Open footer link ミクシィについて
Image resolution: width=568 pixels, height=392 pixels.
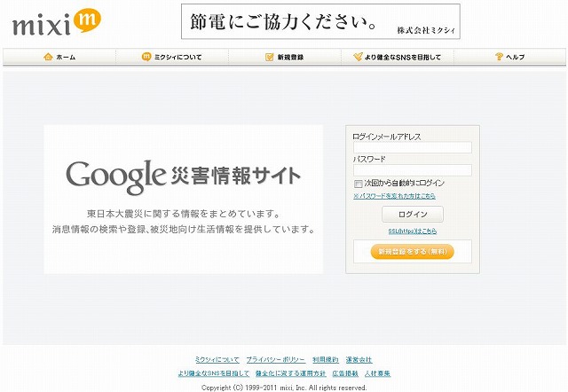[x=217, y=360]
